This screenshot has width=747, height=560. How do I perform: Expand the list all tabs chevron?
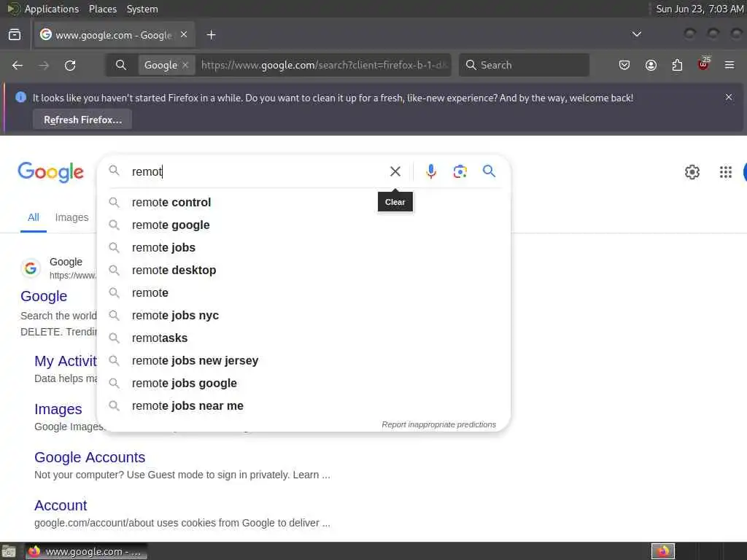[636, 34]
